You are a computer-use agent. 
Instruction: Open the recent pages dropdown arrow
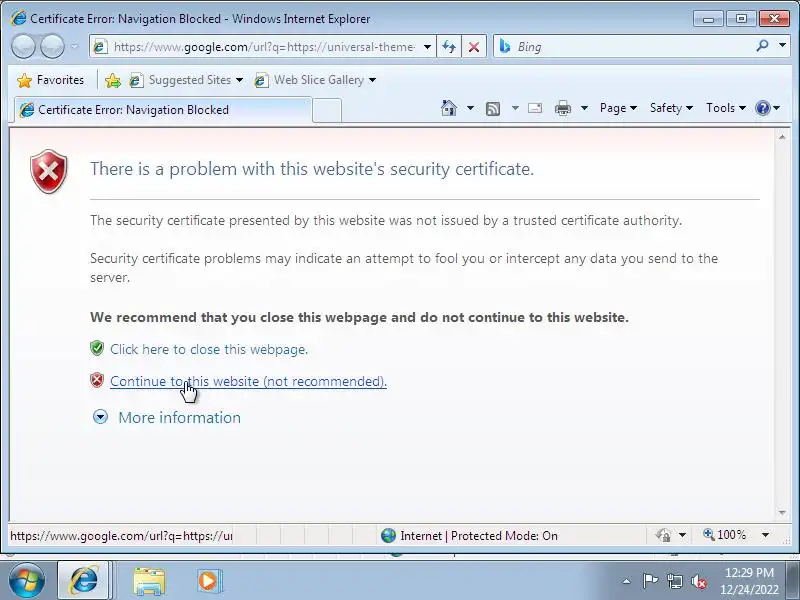pos(75,46)
